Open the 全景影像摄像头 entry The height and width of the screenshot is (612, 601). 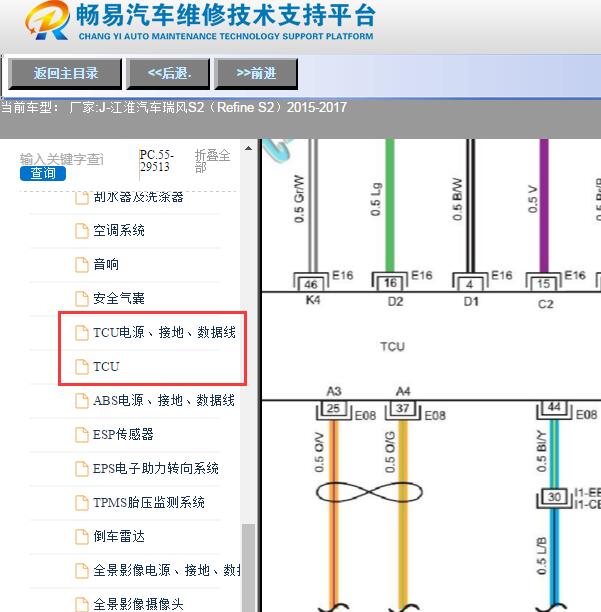[138, 604]
